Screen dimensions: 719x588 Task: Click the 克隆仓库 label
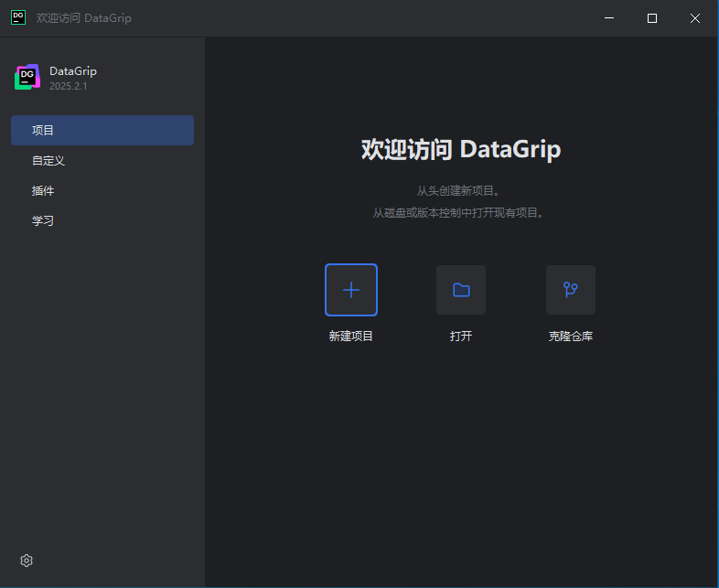[x=571, y=336]
